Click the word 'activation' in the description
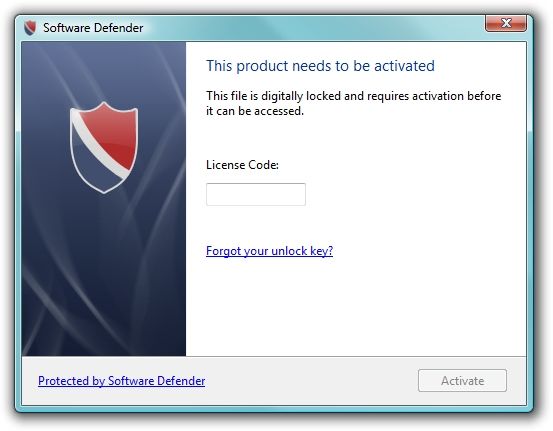The height and width of the screenshot is (431, 553). coord(438,96)
